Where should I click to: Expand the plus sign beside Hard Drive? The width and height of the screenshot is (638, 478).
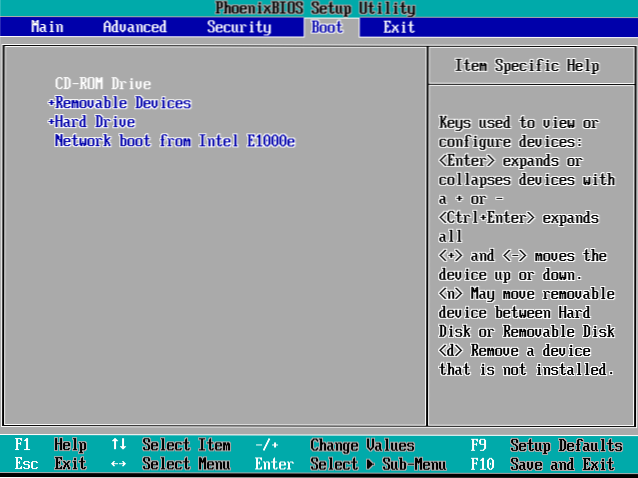[50, 122]
